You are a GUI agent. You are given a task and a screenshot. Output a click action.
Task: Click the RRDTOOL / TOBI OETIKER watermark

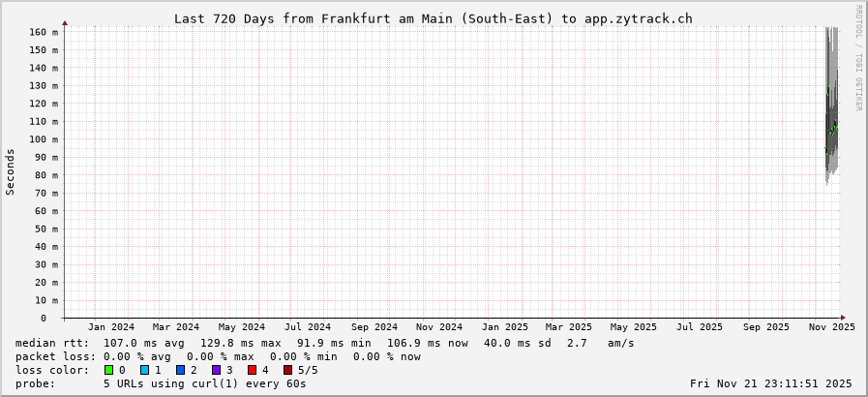pos(858,58)
